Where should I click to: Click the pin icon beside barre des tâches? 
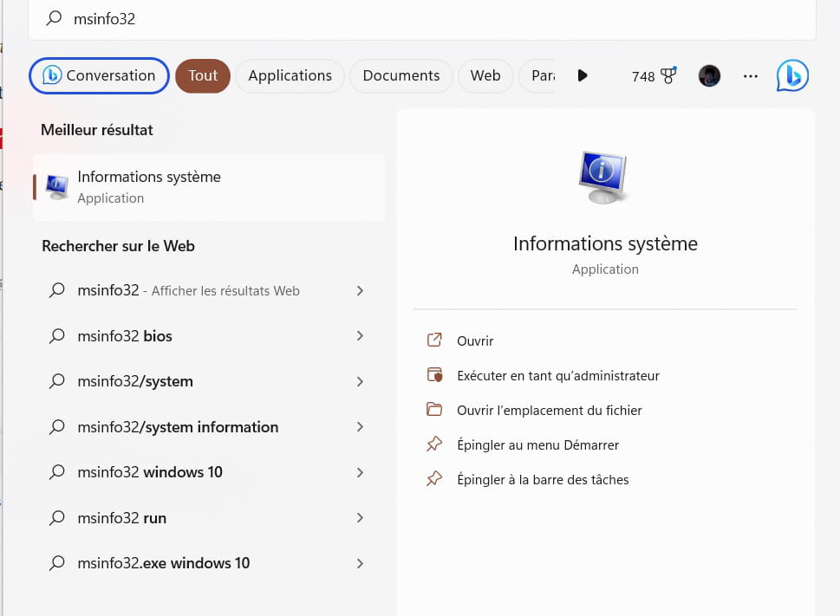434,478
